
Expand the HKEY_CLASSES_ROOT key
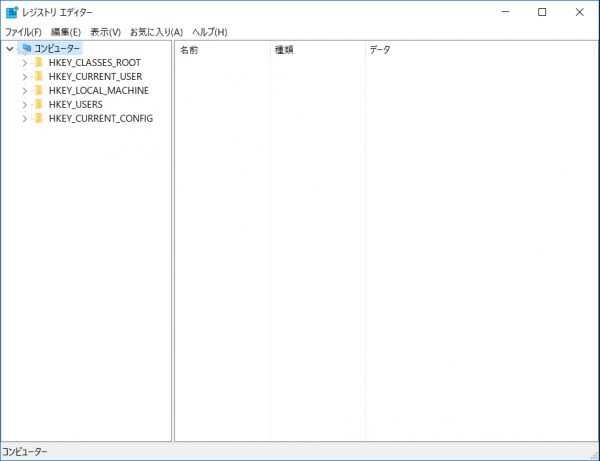[x=24, y=62]
